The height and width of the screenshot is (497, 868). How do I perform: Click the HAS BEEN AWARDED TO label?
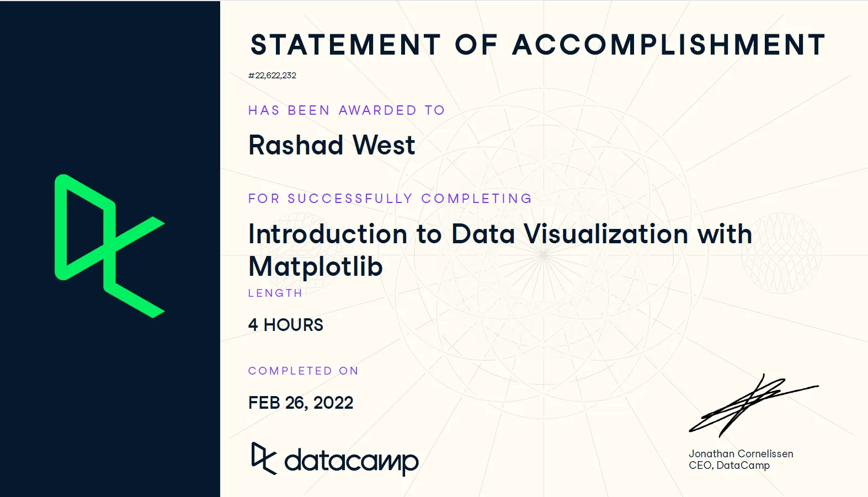pyautogui.click(x=347, y=110)
